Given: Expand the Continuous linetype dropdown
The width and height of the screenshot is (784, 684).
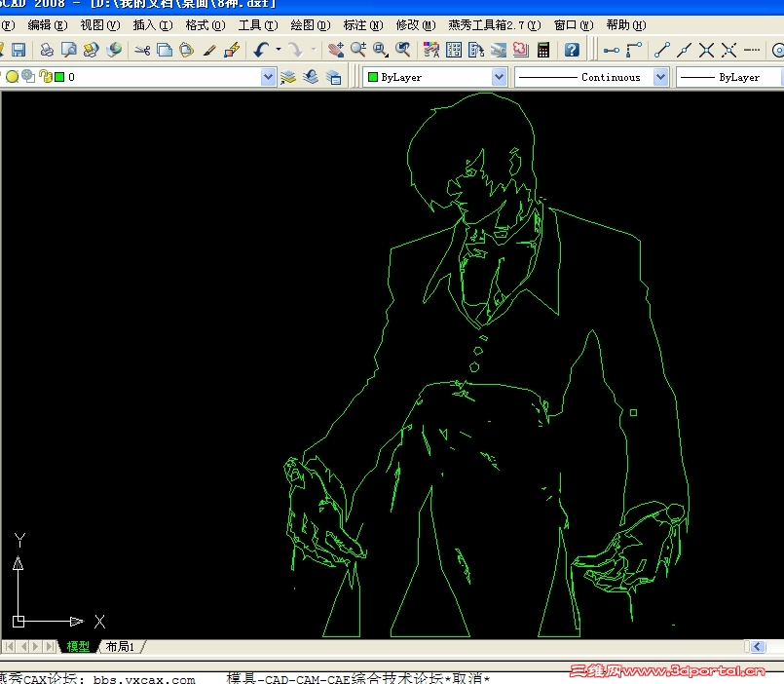Looking at the screenshot, I should (x=660, y=77).
